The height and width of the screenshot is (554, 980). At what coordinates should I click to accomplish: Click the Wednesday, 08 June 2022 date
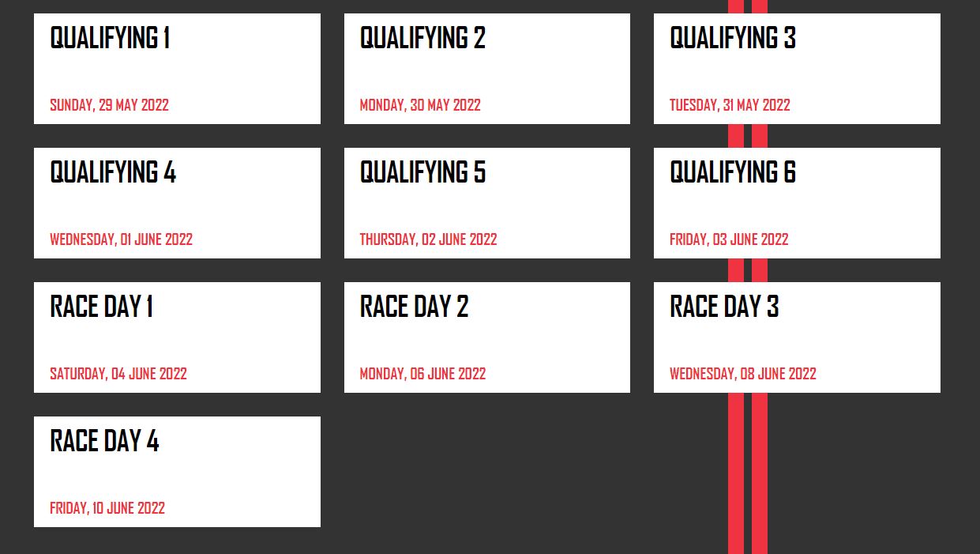pos(742,374)
